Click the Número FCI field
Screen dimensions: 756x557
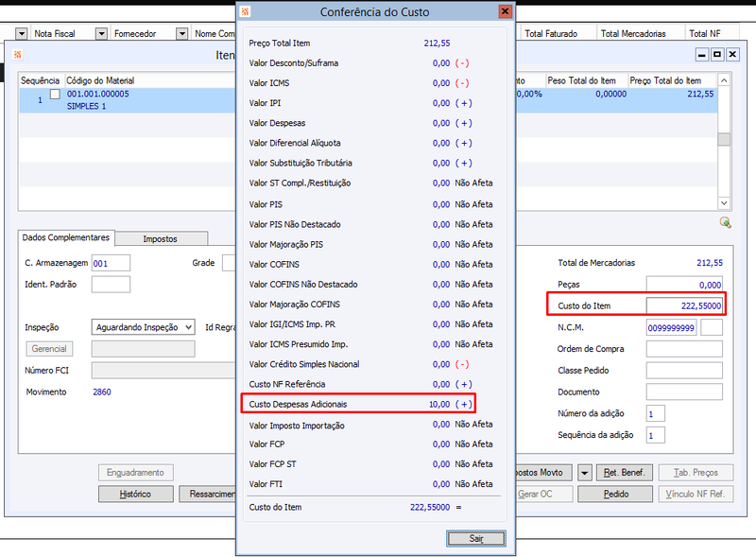click(163, 370)
